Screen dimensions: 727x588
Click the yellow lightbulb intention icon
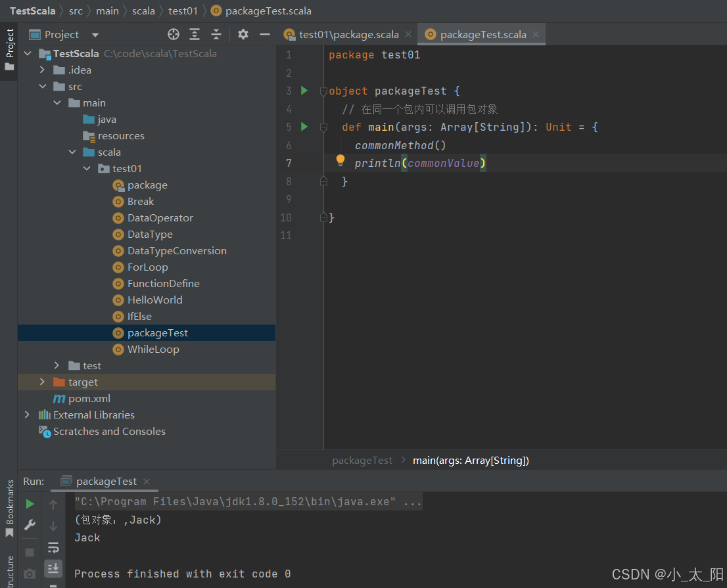(340, 161)
